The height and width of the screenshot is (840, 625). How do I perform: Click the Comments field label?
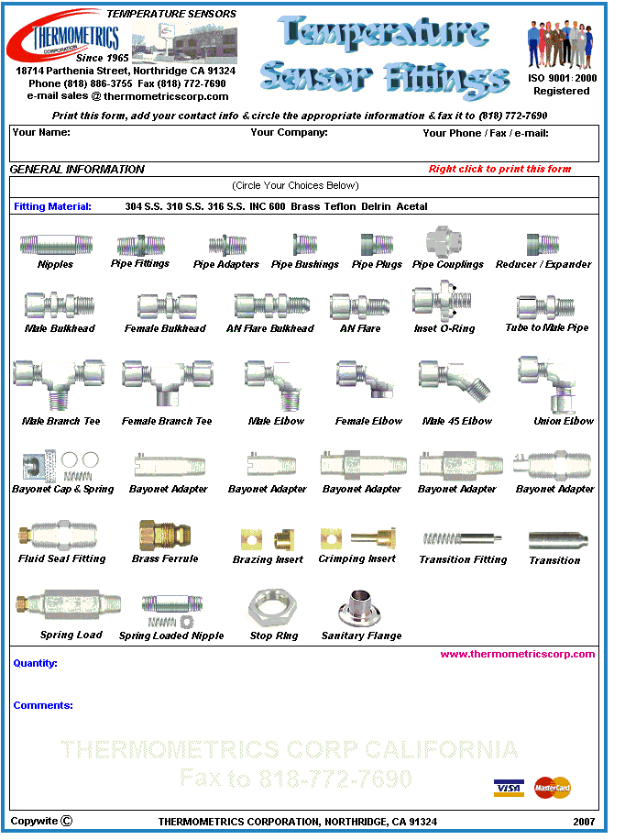pyautogui.click(x=43, y=705)
